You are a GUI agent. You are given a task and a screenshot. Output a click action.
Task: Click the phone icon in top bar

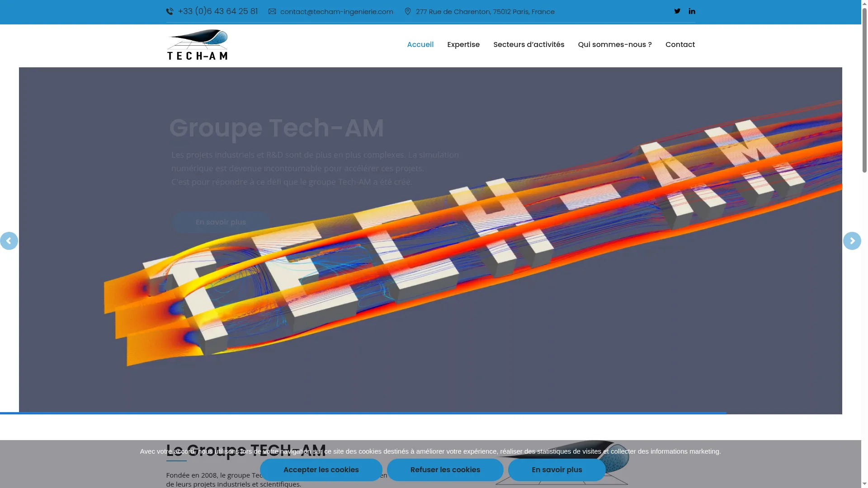click(170, 12)
